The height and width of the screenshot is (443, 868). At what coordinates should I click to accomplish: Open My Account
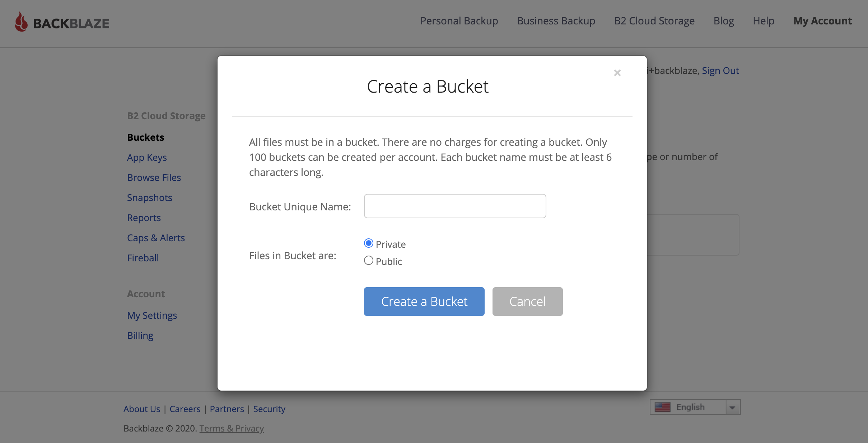coord(822,21)
